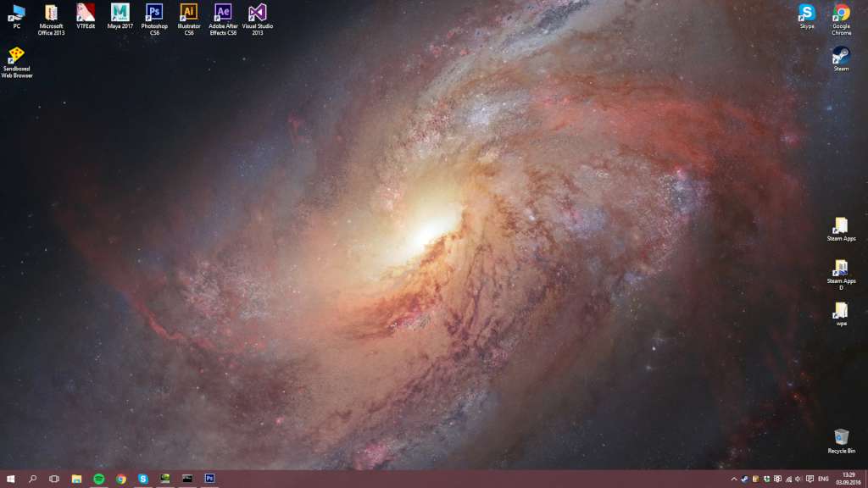Launch VTFEdit from the desktop
This screenshot has width=868, height=488.
tap(86, 15)
